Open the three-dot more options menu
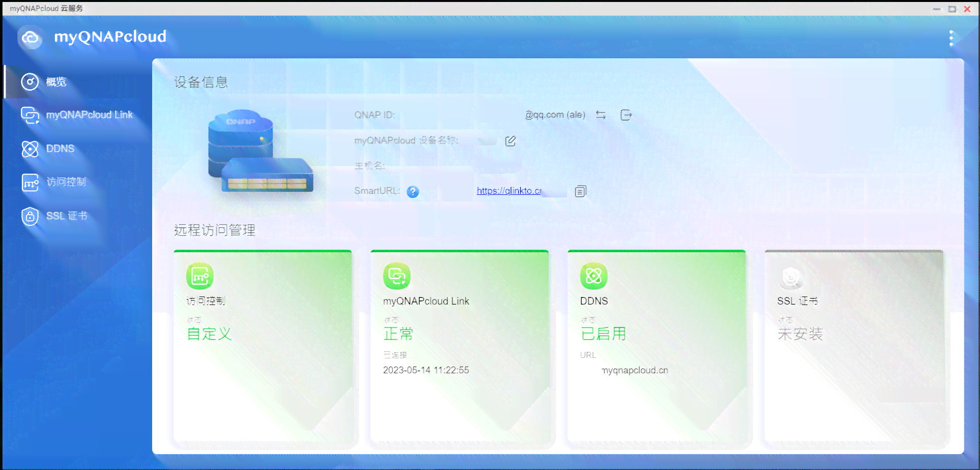Viewport: 980px width, 470px height. 951,38
